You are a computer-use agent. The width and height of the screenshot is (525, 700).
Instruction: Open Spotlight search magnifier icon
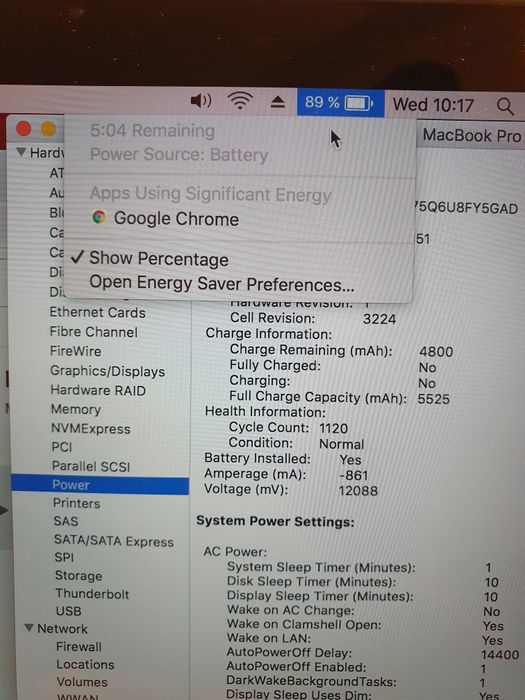click(505, 106)
